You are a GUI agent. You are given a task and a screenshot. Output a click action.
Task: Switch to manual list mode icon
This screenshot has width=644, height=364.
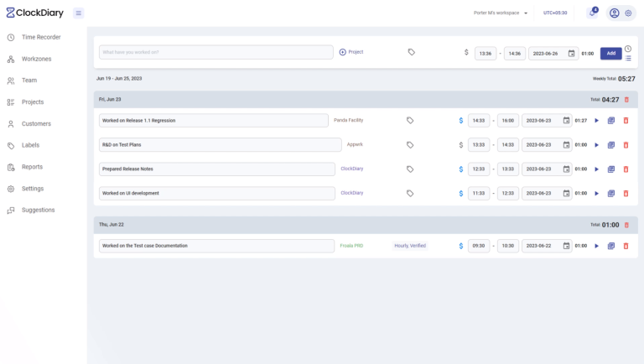click(x=628, y=59)
